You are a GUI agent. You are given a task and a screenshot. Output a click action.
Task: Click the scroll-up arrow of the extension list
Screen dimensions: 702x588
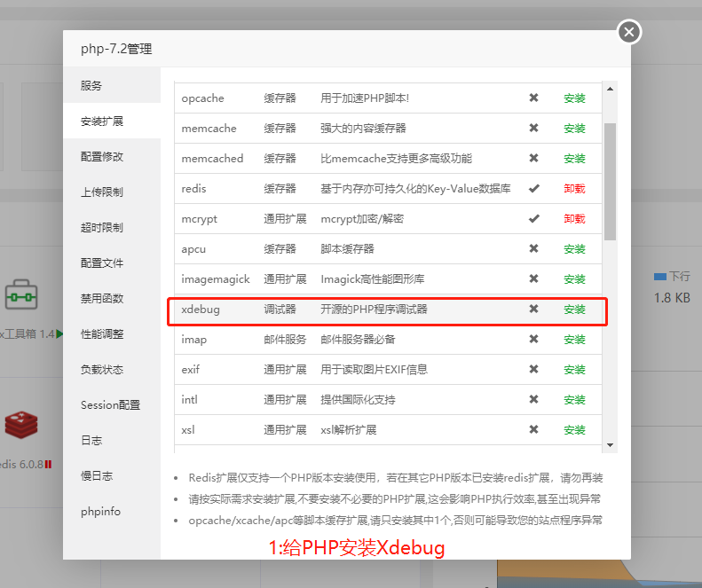(610, 89)
